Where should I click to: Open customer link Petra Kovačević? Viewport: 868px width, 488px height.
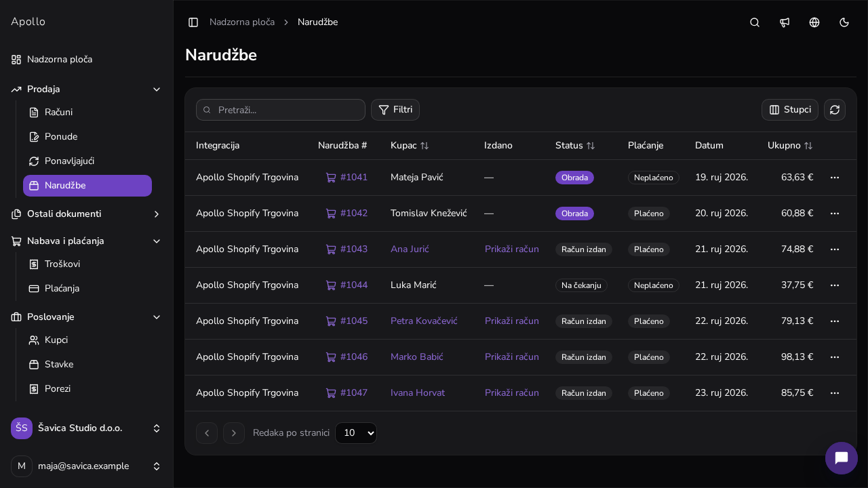pyautogui.click(x=424, y=321)
